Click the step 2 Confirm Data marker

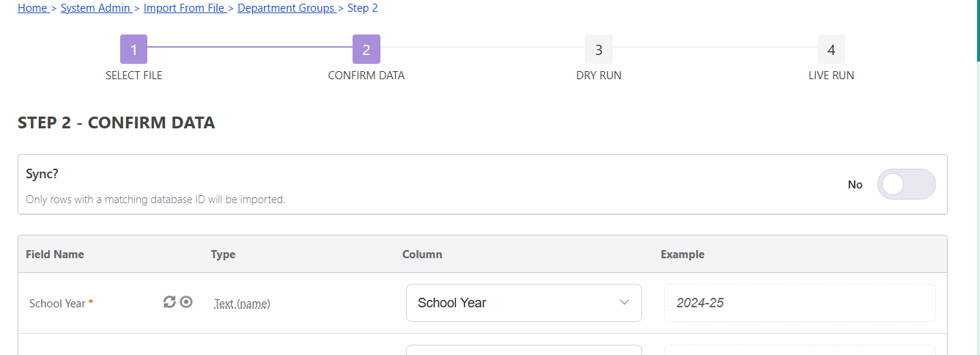coord(366,49)
